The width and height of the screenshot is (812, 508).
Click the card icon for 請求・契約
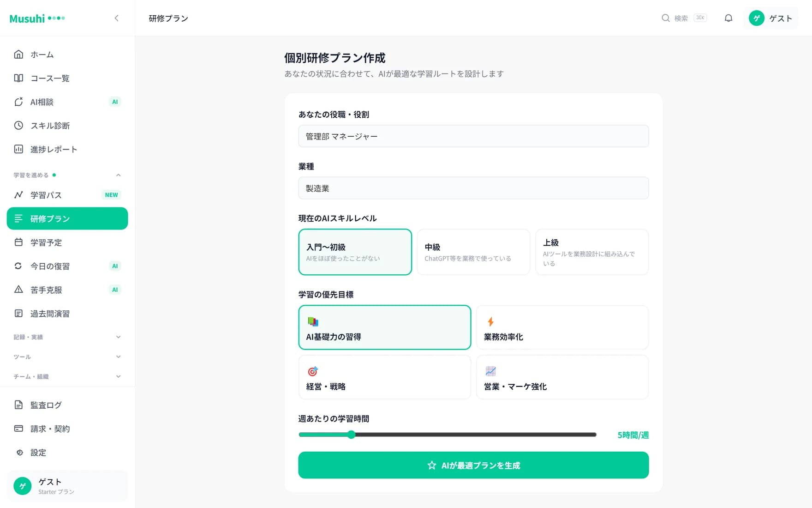[18, 429]
